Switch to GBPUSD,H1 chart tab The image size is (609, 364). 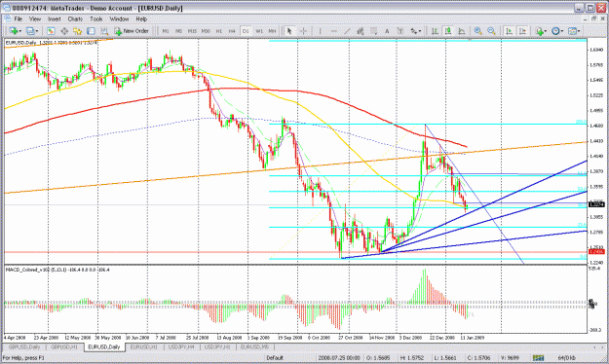click(x=64, y=346)
